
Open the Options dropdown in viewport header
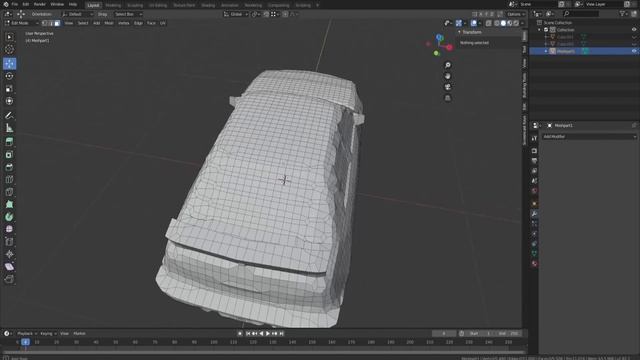[x=516, y=14]
